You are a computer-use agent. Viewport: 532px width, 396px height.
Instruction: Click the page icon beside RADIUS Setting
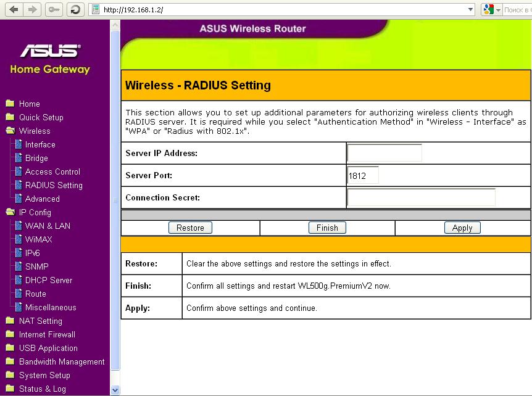[x=19, y=185]
